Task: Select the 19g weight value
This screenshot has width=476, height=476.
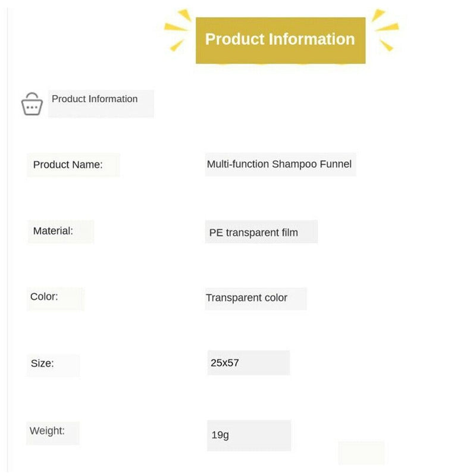Action: (x=220, y=435)
